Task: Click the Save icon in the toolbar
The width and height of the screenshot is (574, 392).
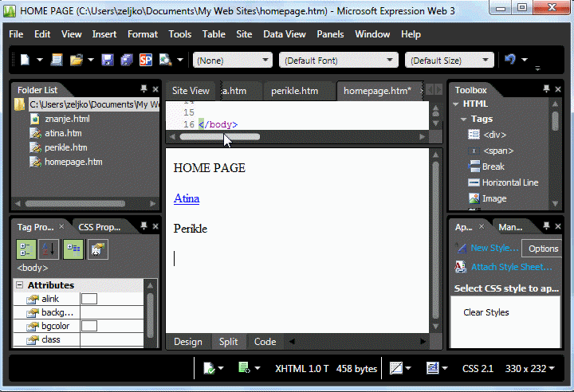Action: pyautogui.click(x=109, y=60)
